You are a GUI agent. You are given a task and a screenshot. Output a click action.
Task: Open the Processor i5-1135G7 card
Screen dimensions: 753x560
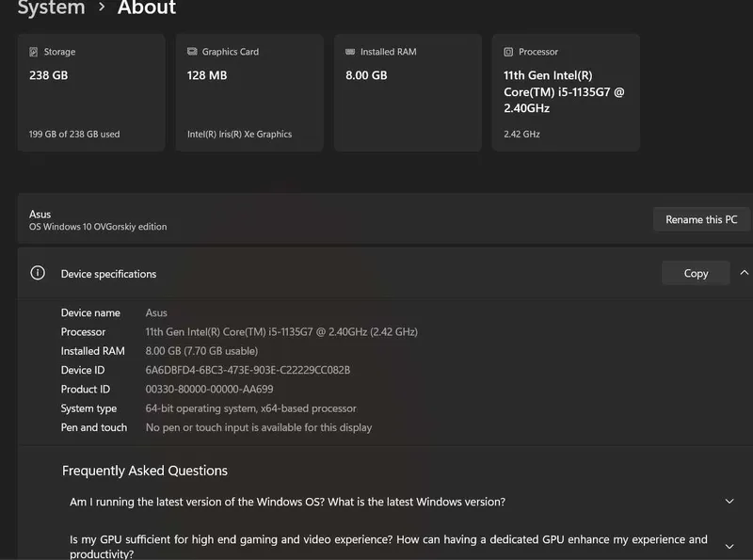pyautogui.click(x=566, y=92)
